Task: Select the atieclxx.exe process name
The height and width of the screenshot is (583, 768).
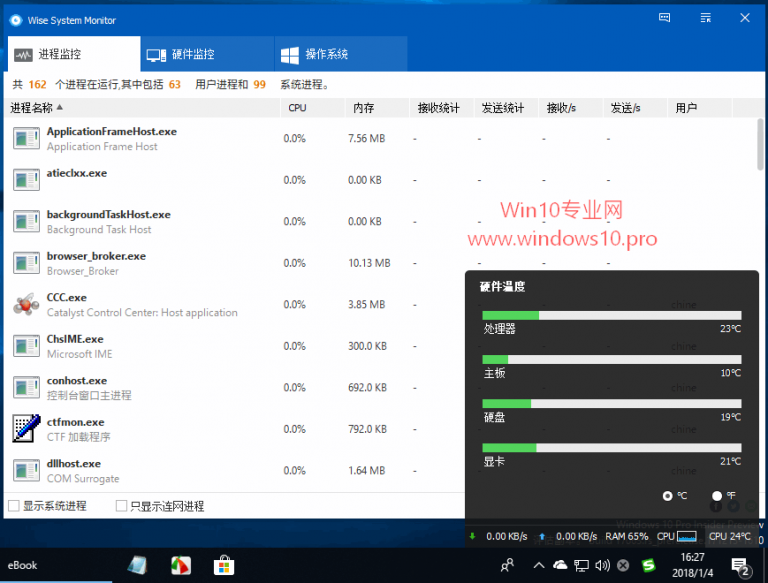Action: pyautogui.click(x=76, y=173)
